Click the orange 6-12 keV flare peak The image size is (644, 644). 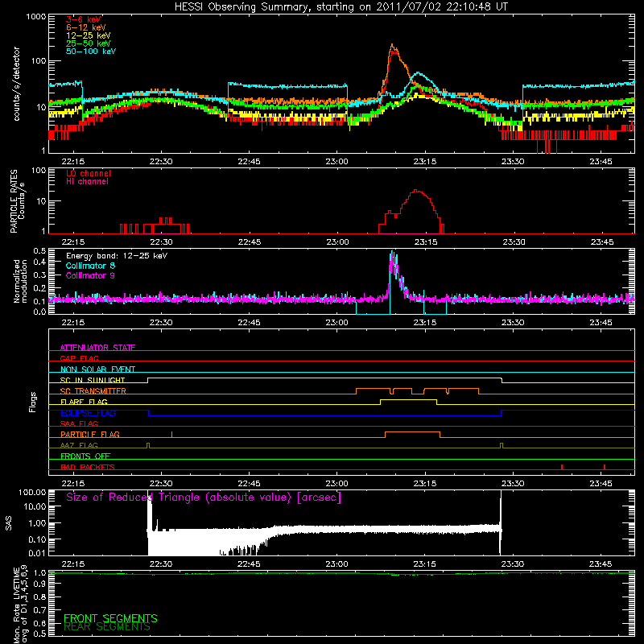(392, 45)
